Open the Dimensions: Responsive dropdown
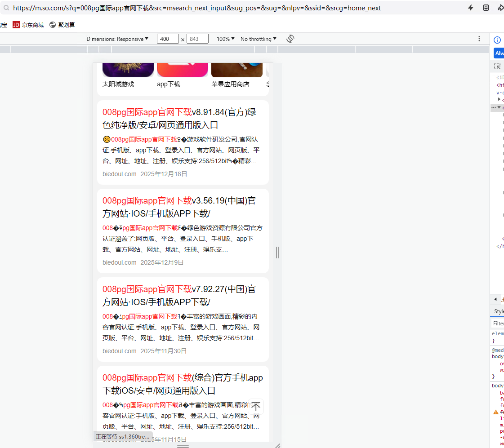The width and height of the screenshot is (504, 448). pos(117,39)
